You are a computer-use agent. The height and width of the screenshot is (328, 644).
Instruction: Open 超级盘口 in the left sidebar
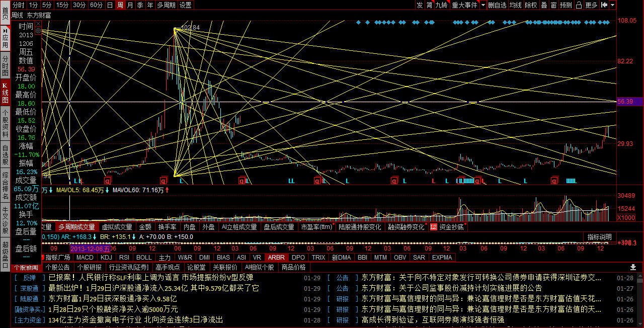click(5, 255)
